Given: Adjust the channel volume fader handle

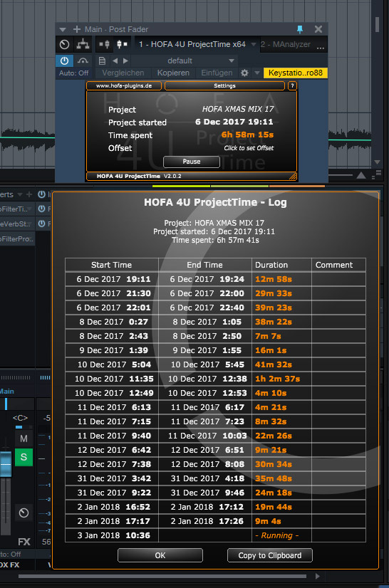Looking at the screenshot, I should (5, 464).
